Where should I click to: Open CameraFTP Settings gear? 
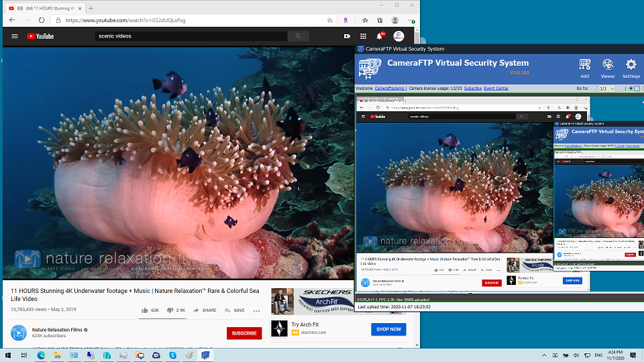[631, 67]
